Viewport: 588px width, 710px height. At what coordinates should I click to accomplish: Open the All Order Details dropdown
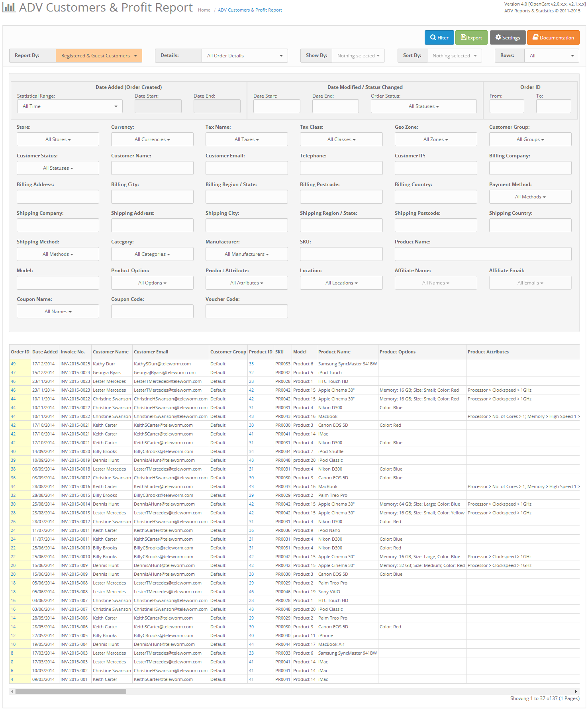pyautogui.click(x=245, y=56)
